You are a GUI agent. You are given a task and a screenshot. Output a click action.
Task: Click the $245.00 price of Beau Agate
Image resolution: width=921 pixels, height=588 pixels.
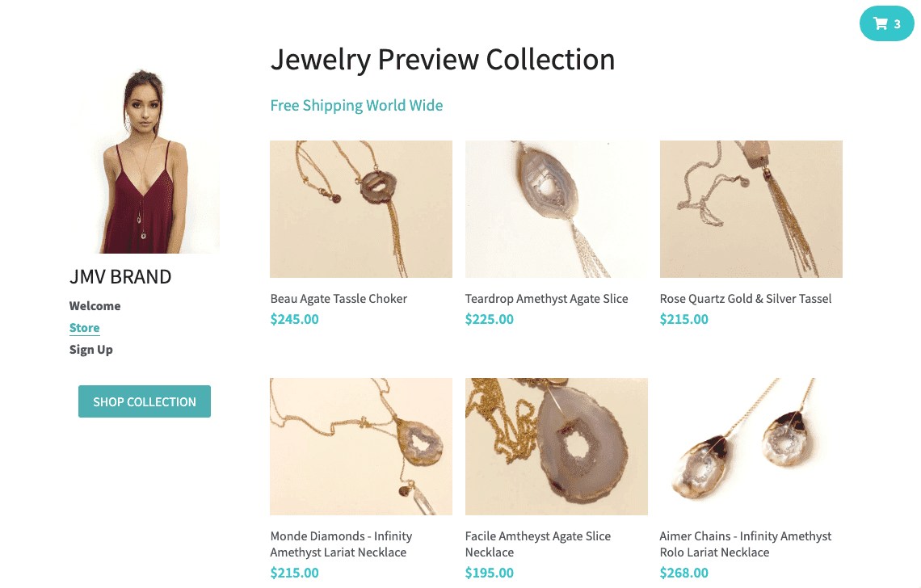pos(294,320)
